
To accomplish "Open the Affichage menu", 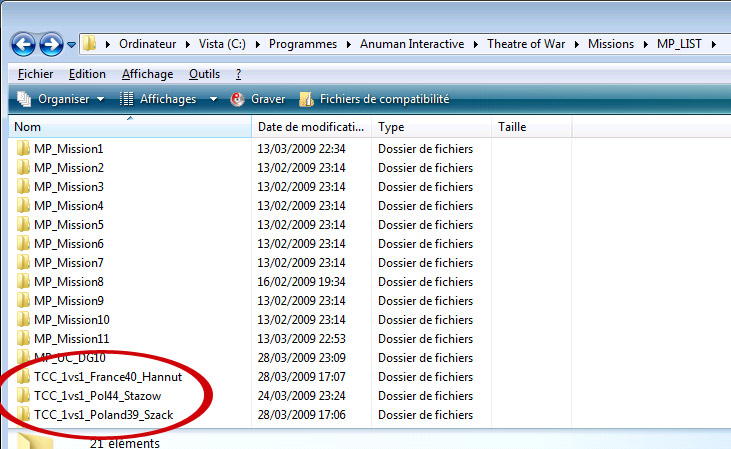I will (147, 74).
